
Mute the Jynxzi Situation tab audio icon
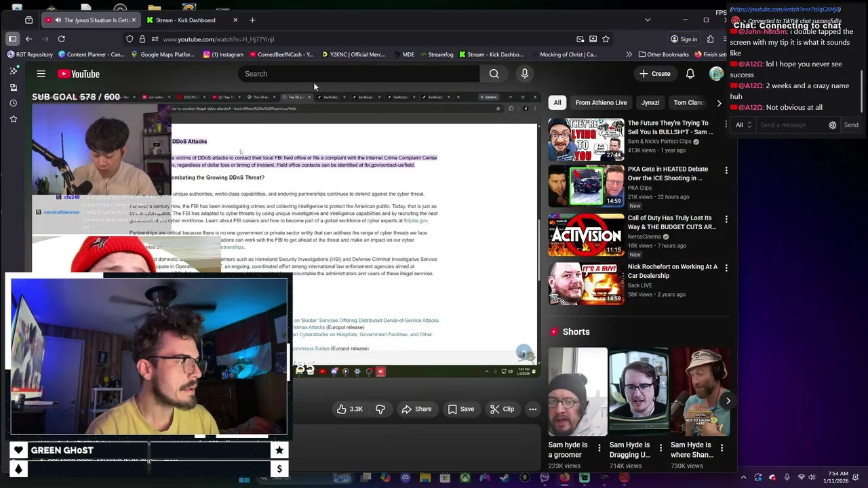pyautogui.click(x=57, y=20)
